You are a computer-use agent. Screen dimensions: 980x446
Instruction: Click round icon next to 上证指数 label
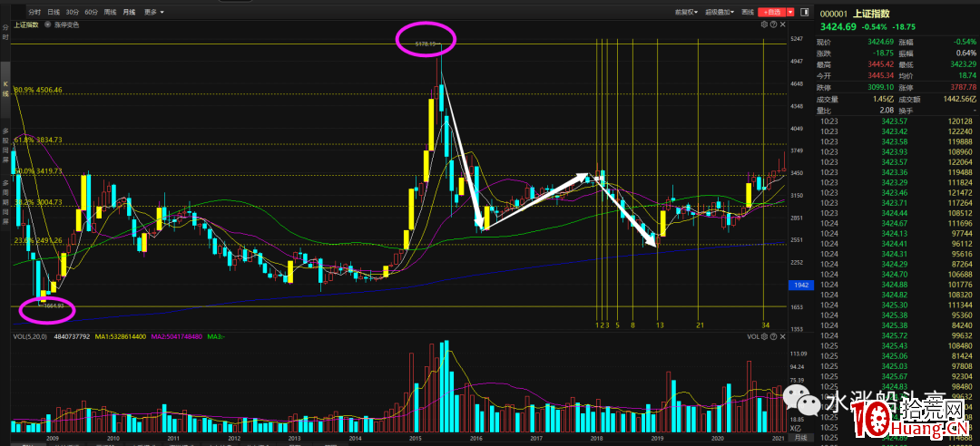[46, 24]
